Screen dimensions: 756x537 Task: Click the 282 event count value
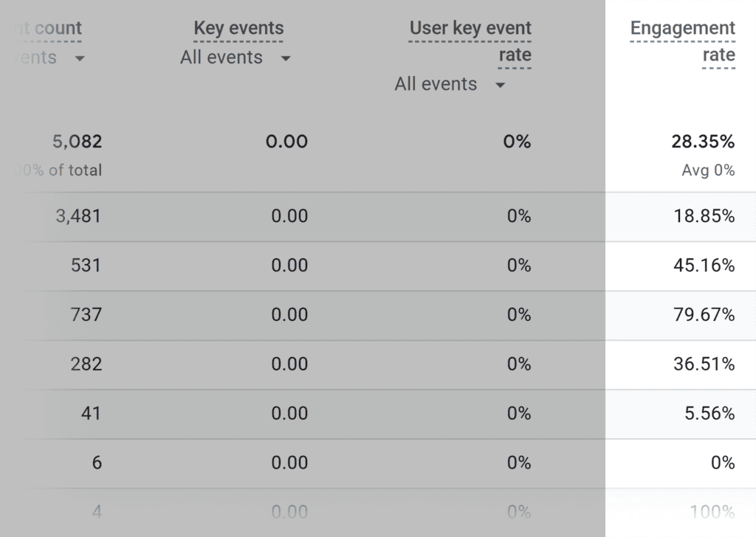[86, 364]
